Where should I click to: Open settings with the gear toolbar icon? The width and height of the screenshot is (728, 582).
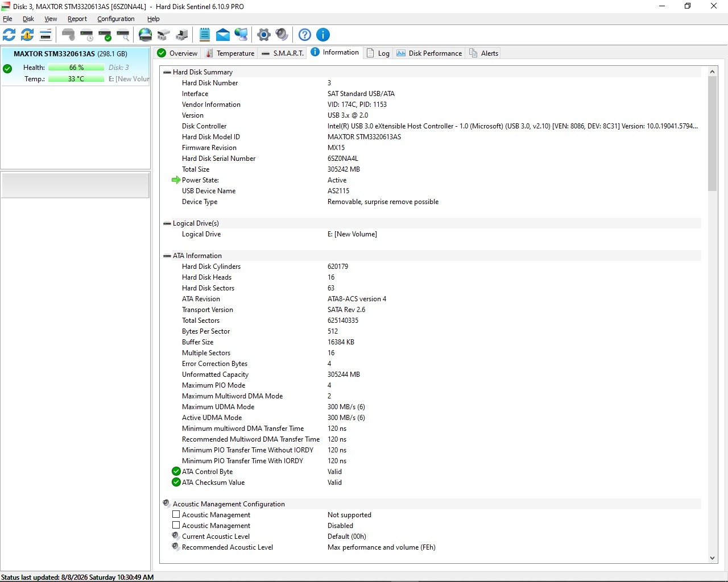pos(264,35)
